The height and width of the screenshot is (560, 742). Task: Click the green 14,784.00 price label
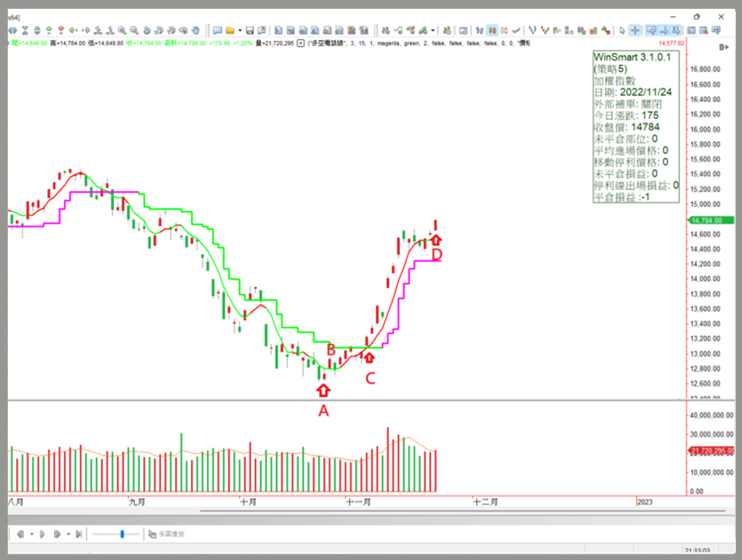tap(710, 220)
